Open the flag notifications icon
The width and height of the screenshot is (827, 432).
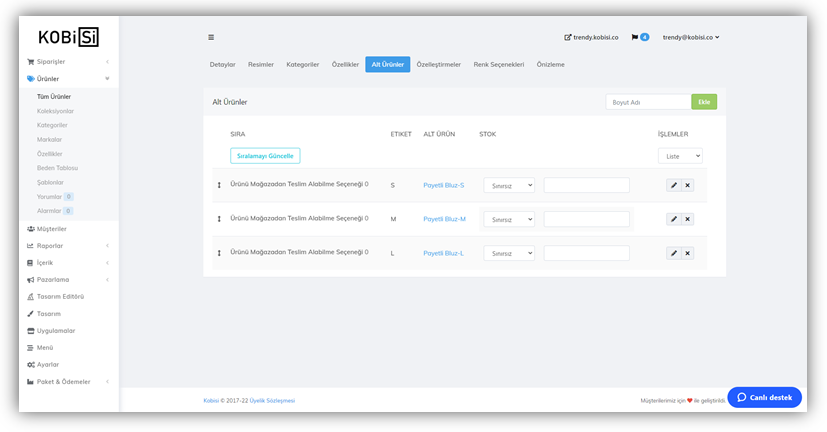[634, 37]
